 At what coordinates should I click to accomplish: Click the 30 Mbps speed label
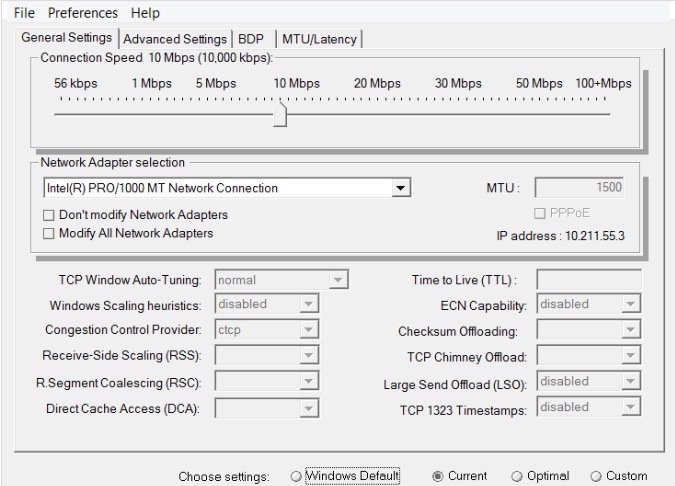(x=458, y=83)
